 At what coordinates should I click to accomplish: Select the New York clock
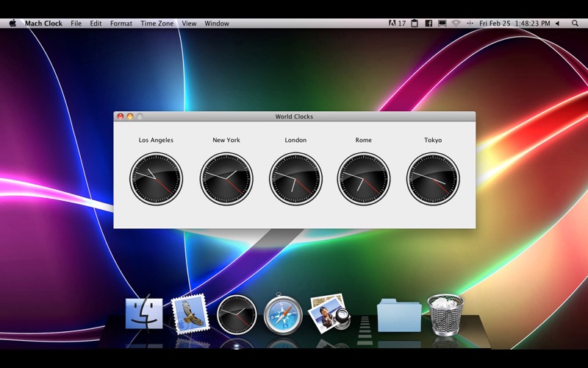(226, 179)
